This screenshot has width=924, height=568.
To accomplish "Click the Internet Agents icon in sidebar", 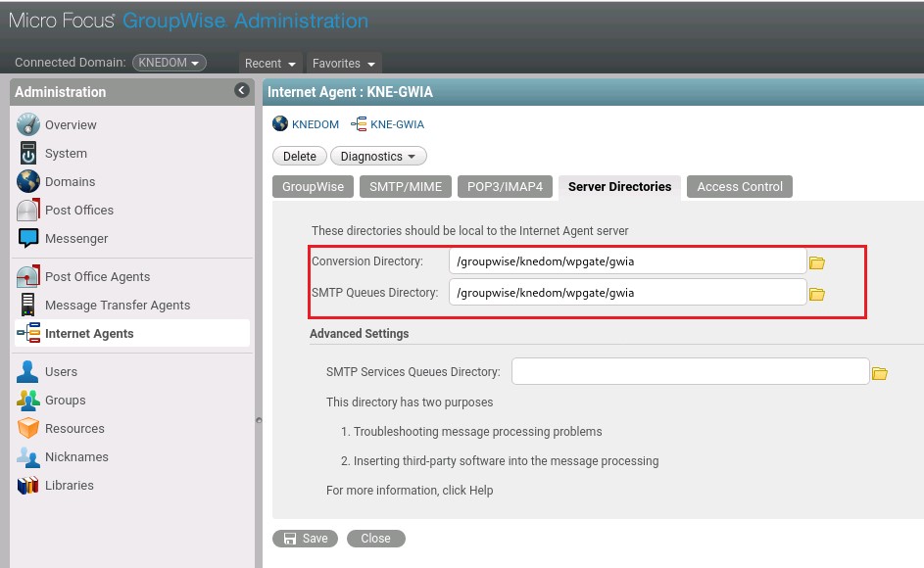I will (x=27, y=333).
